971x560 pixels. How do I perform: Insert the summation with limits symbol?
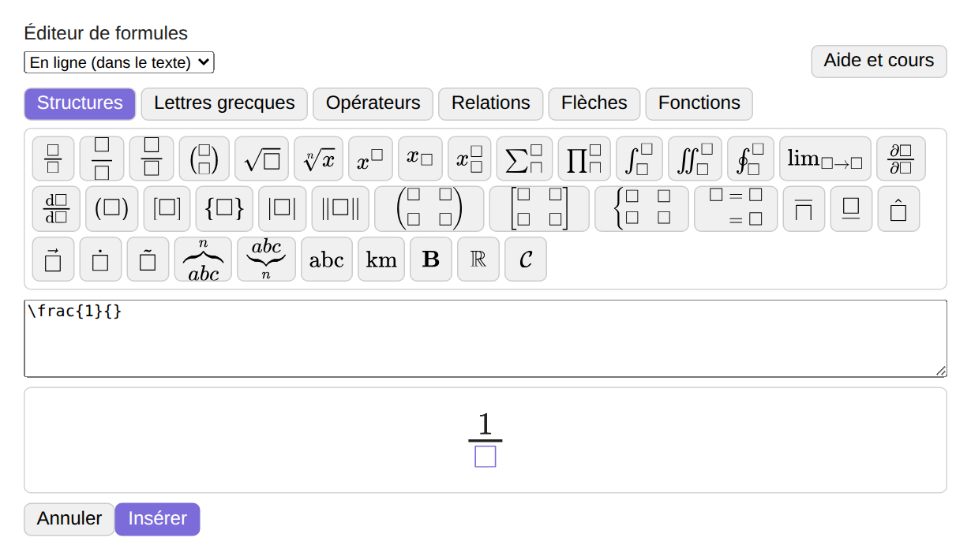524,159
